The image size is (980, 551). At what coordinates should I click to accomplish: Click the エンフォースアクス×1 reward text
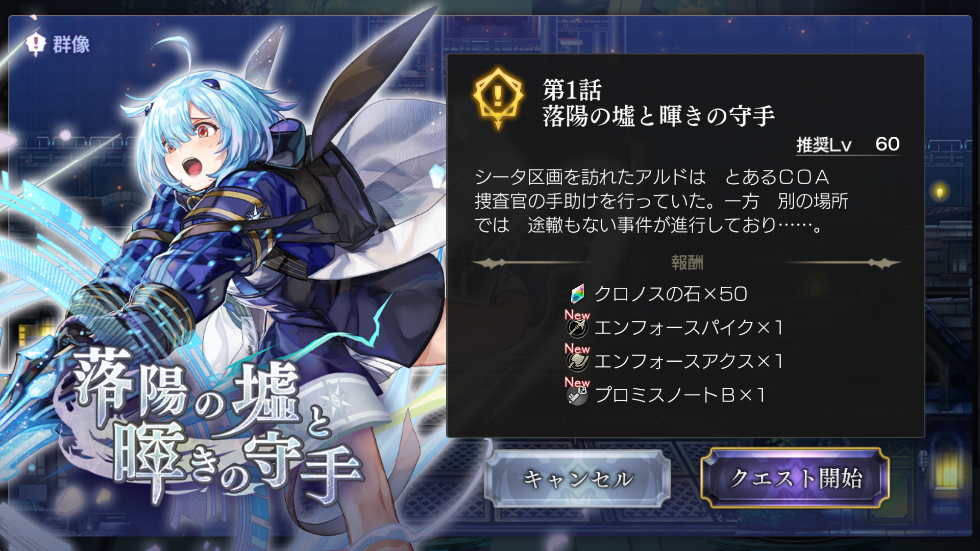click(689, 361)
